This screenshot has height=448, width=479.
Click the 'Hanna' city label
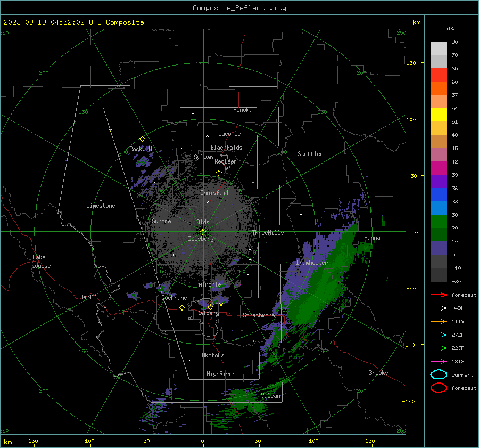click(372, 238)
